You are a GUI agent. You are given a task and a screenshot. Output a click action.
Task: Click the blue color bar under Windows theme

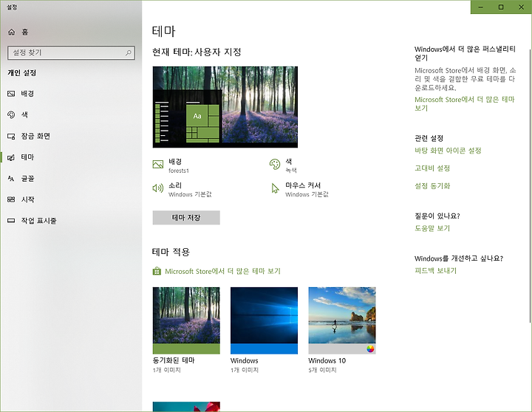(x=264, y=349)
